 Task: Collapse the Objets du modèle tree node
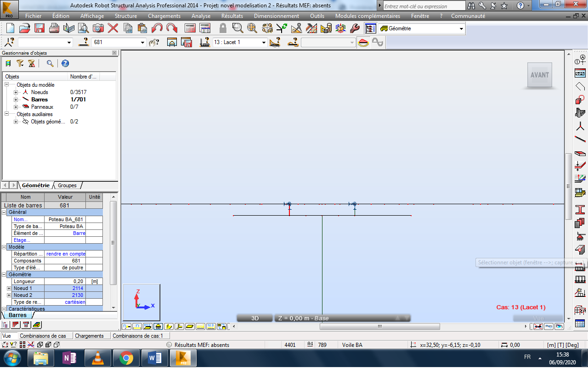[x=7, y=85]
